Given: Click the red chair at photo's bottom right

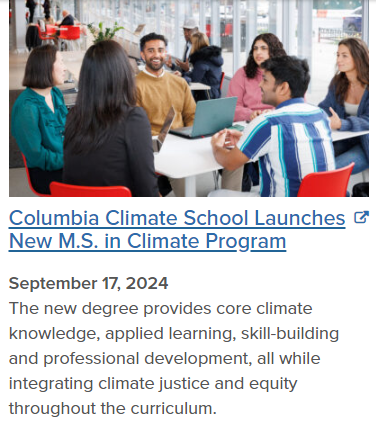Looking at the screenshot, I should pyautogui.click(x=325, y=181).
